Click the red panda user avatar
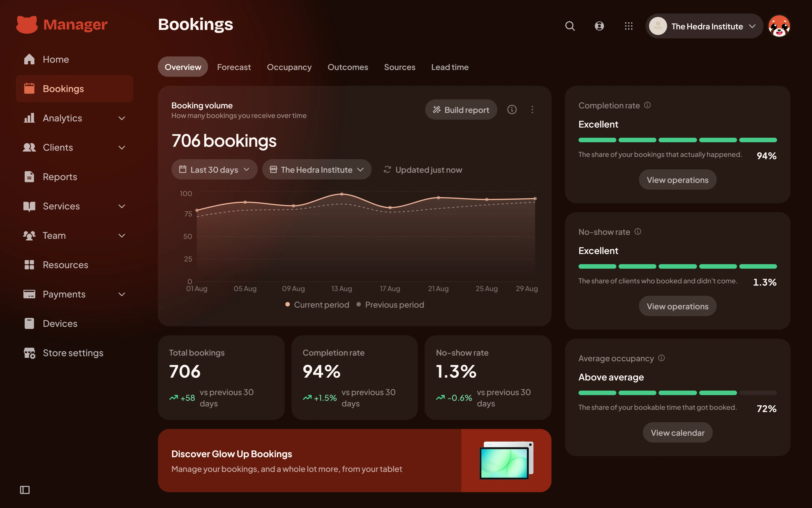Screen dimensions: 812x508 tap(779, 26)
